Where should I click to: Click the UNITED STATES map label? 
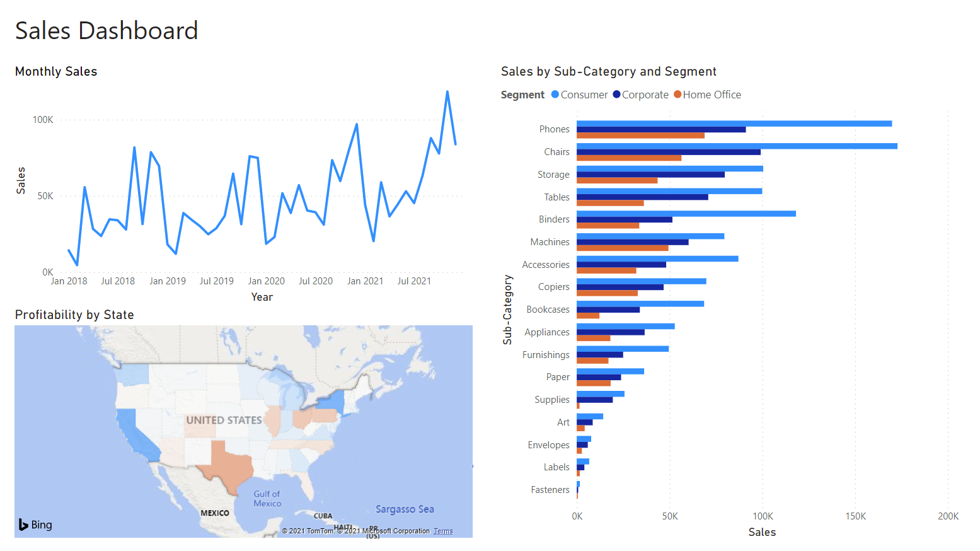tap(224, 420)
